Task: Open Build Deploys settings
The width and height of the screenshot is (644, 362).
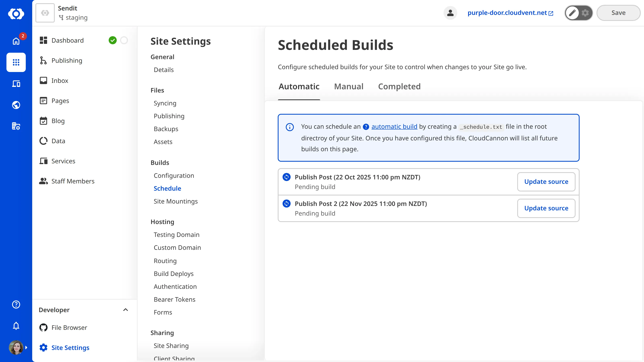Action: 173,274
